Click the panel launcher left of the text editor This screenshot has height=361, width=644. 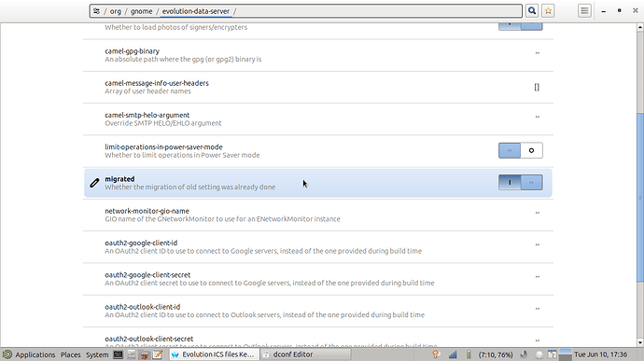pos(144,354)
